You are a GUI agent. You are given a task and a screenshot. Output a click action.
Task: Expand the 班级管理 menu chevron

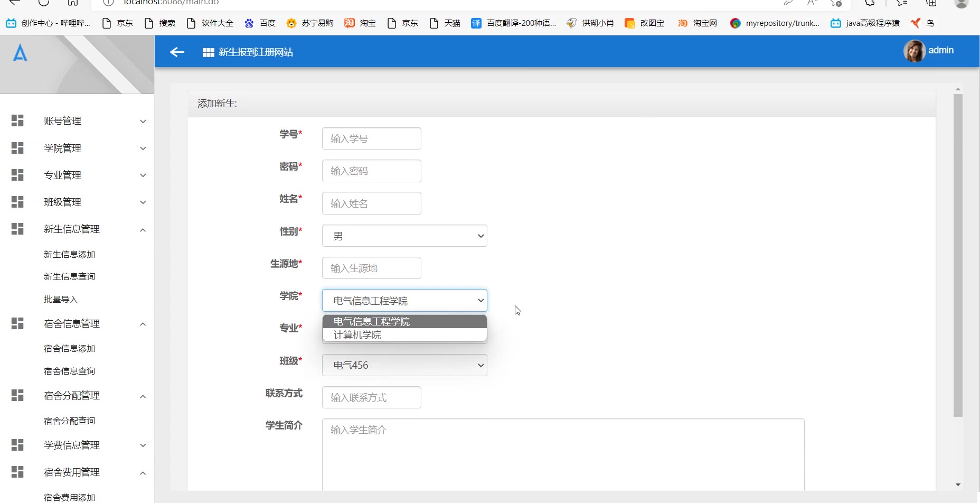tap(143, 202)
